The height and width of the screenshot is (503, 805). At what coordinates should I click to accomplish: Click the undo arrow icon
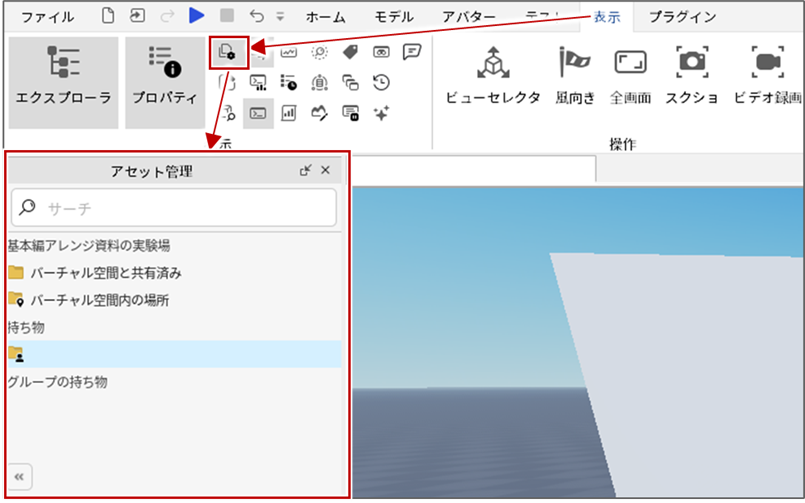pos(256,16)
